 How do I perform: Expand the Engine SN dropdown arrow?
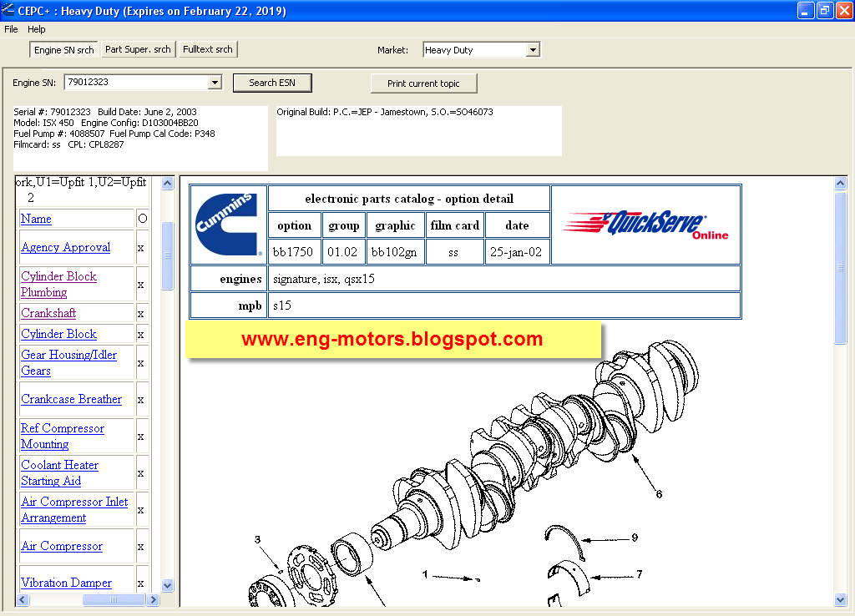[215, 83]
